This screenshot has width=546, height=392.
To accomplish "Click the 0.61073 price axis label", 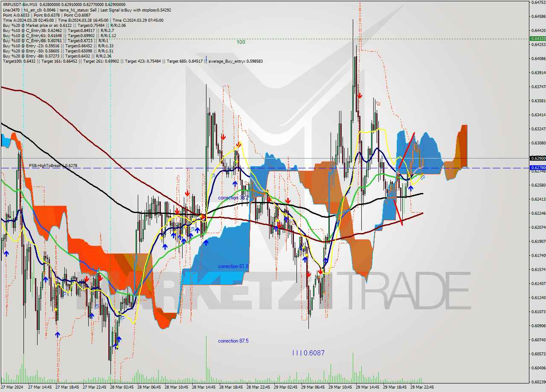I will [538, 312].
